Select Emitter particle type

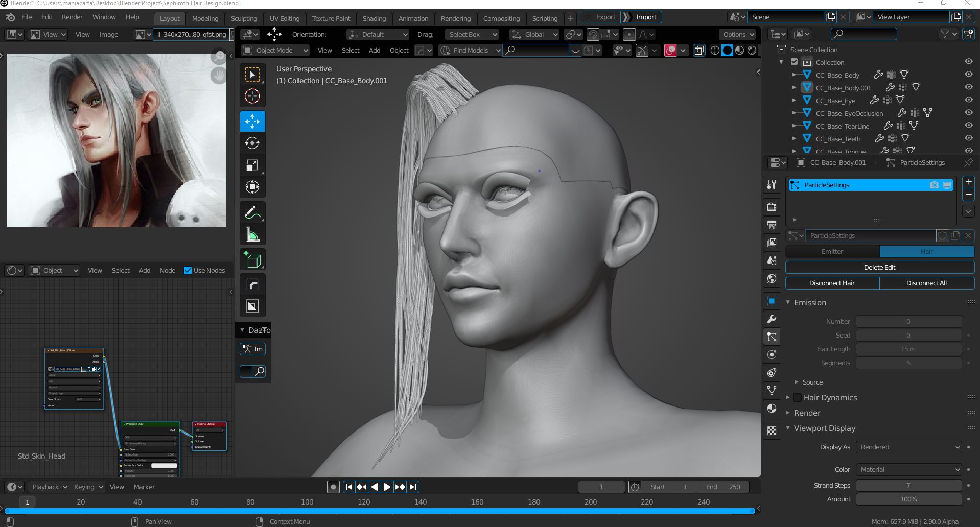click(x=832, y=251)
